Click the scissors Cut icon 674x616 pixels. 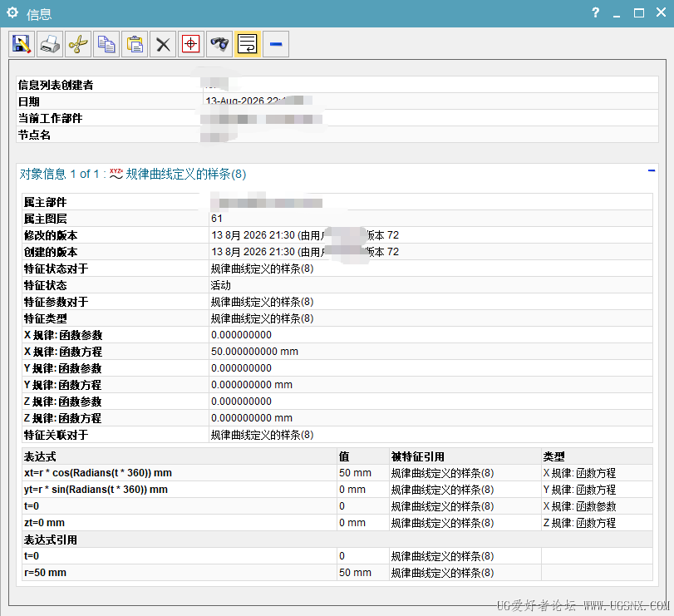pos(78,44)
